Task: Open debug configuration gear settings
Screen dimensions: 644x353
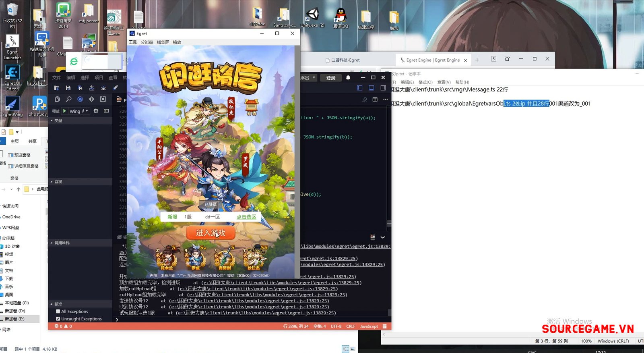Action: pos(96,111)
